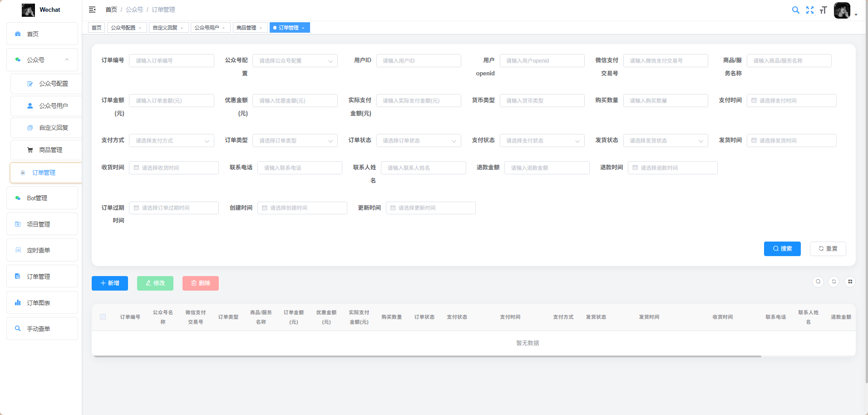Click the round refresh icon above table

click(x=834, y=282)
